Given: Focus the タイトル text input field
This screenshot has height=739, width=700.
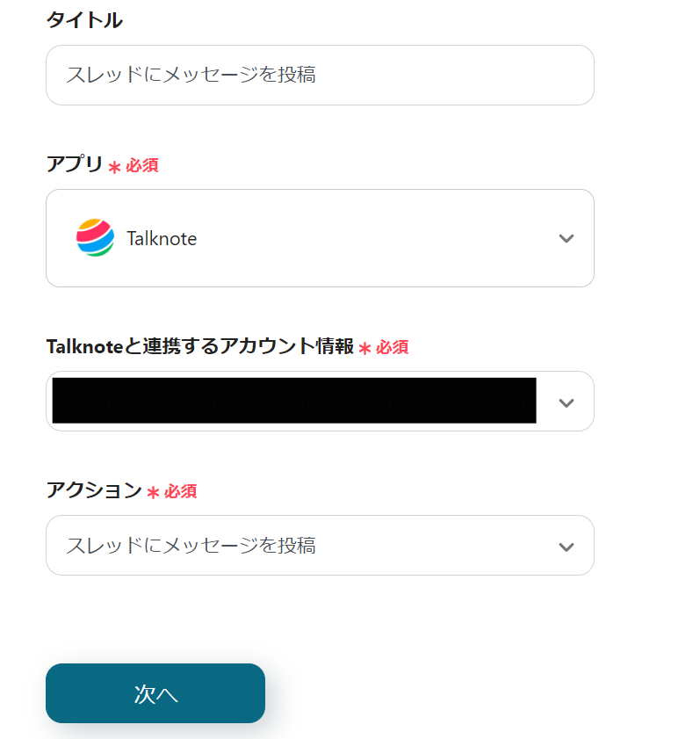Looking at the screenshot, I should click(x=320, y=76).
